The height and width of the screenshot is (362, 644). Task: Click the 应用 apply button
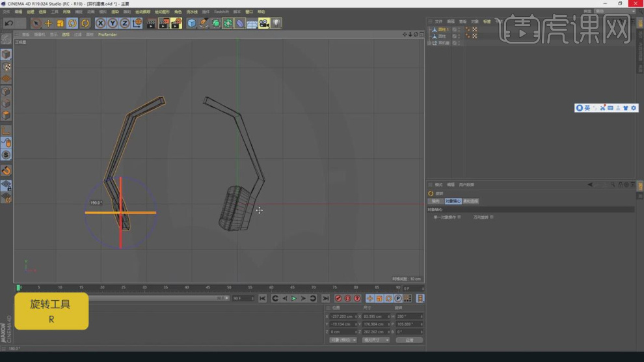click(x=409, y=340)
